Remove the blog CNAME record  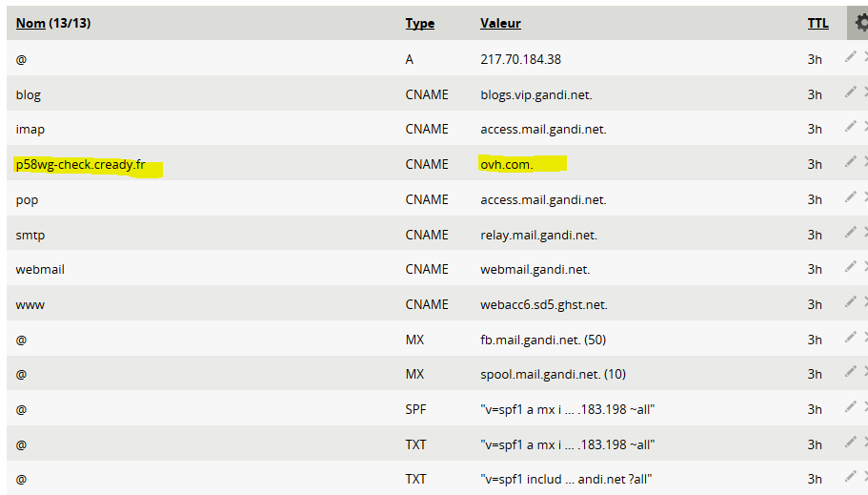(x=865, y=93)
